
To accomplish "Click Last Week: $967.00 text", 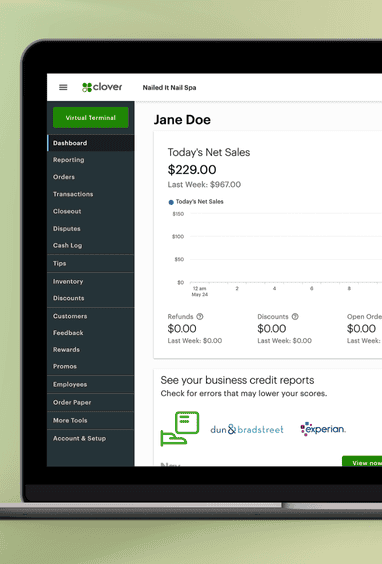I will click(204, 185).
